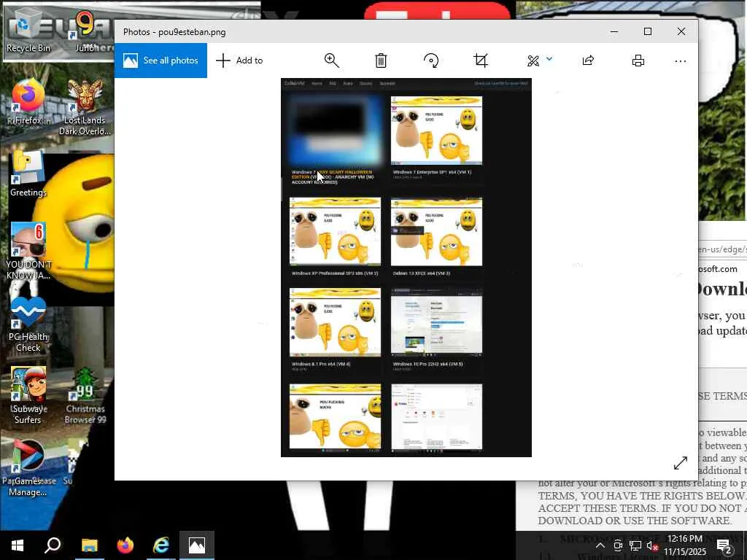Select the PC Health Check icon
Screen dimensions: 747x560
coord(28,324)
